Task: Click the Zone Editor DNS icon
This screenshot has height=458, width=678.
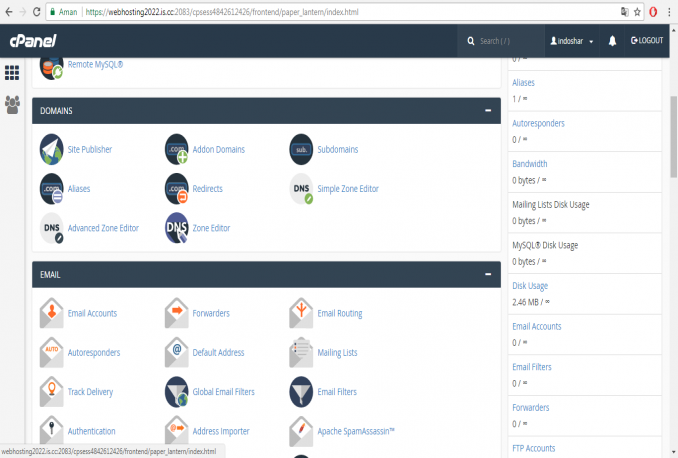Action: (x=176, y=228)
